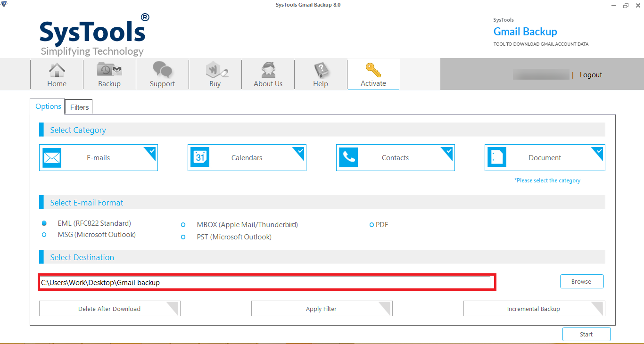Click the Apply Filter button

pos(322,309)
